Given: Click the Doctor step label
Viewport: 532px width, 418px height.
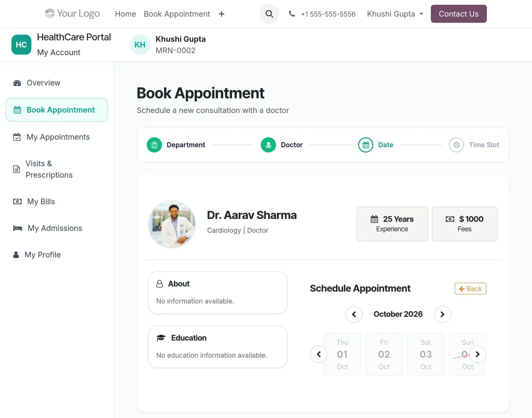Looking at the screenshot, I should (292, 145).
